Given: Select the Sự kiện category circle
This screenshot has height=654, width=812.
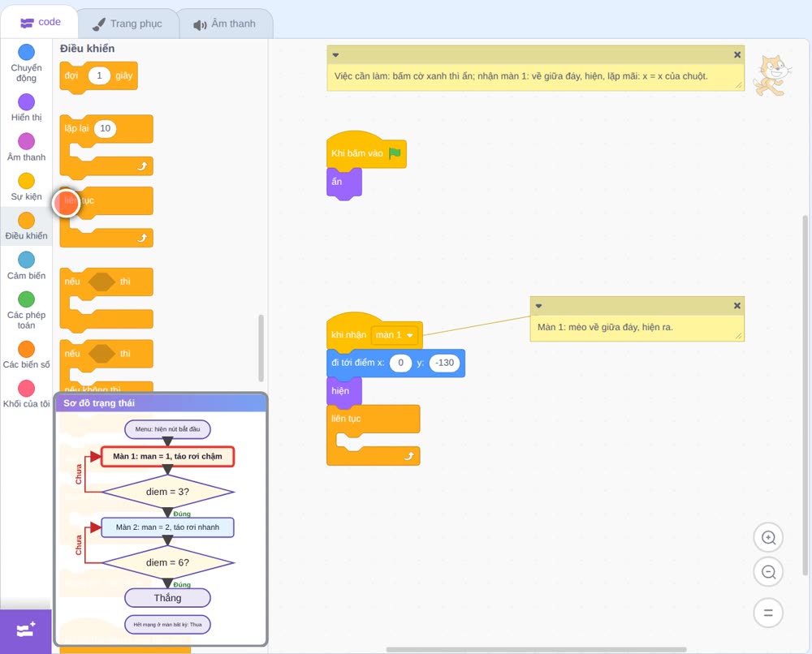Looking at the screenshot, I should tap(26, 181).
